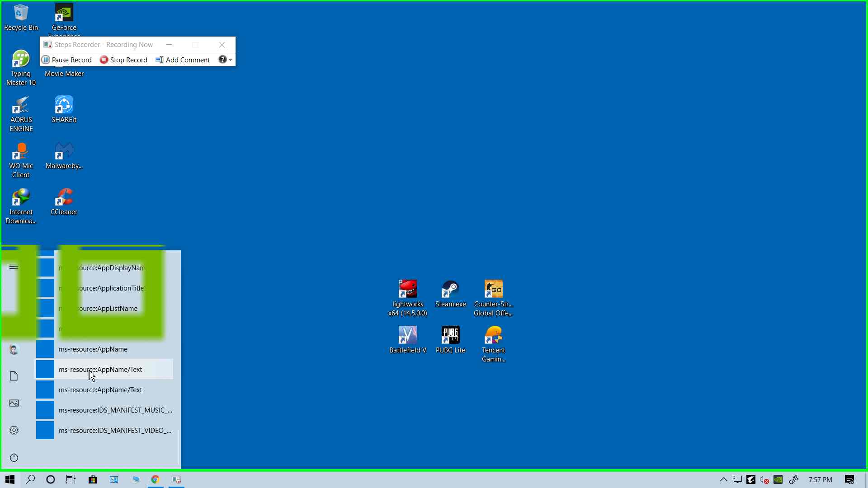Launch Steam.exe desktop shortcut
The width and height of the screenshot is (868, 488).
(450, 294)
